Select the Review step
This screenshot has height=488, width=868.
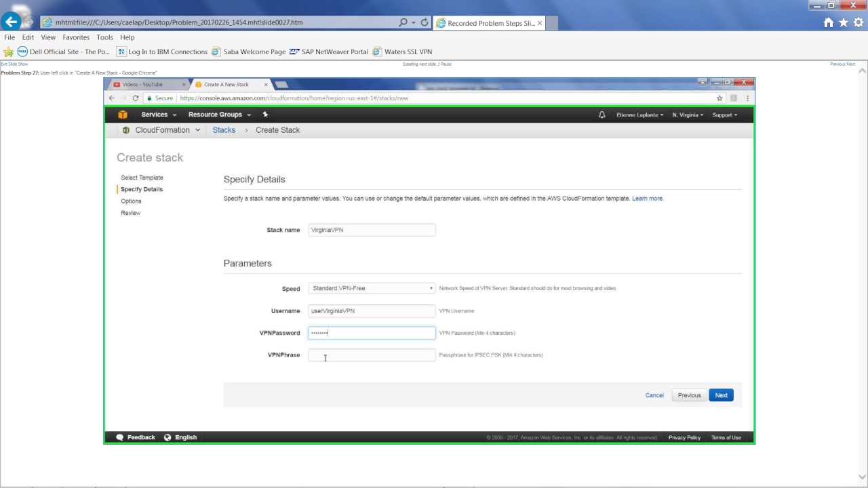(131, 213)
